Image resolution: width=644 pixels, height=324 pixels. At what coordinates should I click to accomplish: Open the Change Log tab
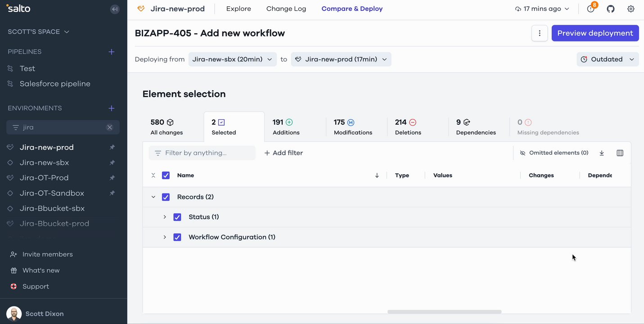[x=286, y=9]
